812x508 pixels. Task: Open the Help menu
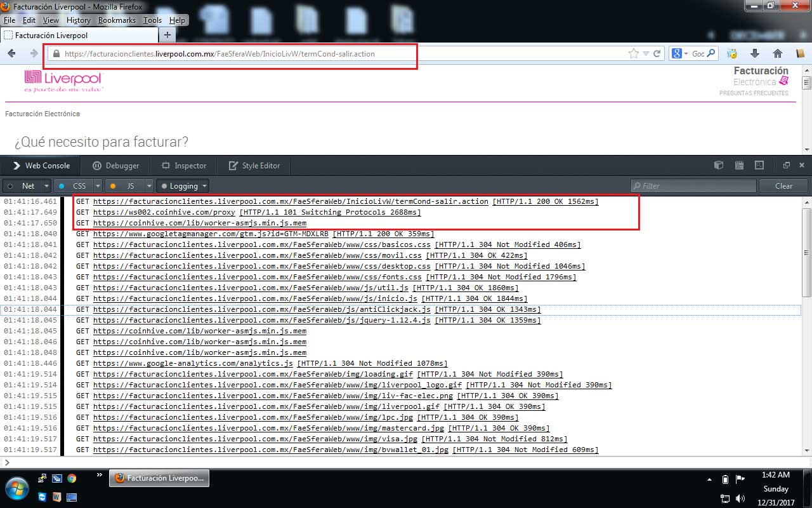[x=177, y=20]
